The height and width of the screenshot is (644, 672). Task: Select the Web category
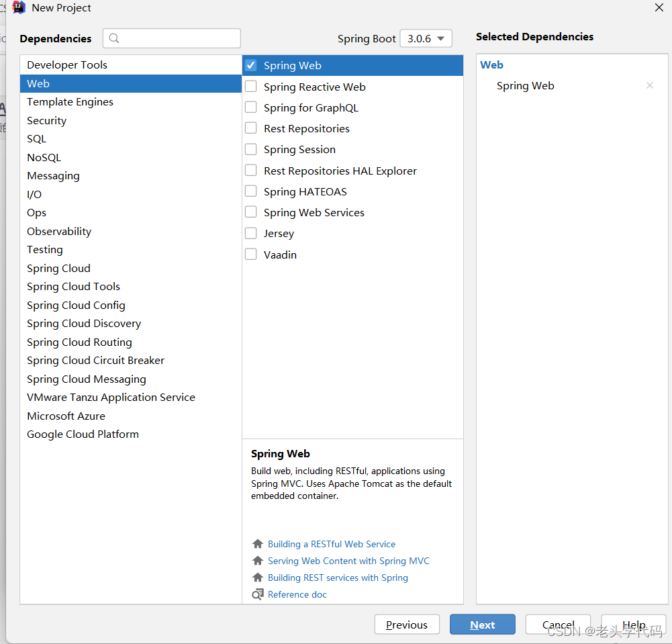(131, 84)
